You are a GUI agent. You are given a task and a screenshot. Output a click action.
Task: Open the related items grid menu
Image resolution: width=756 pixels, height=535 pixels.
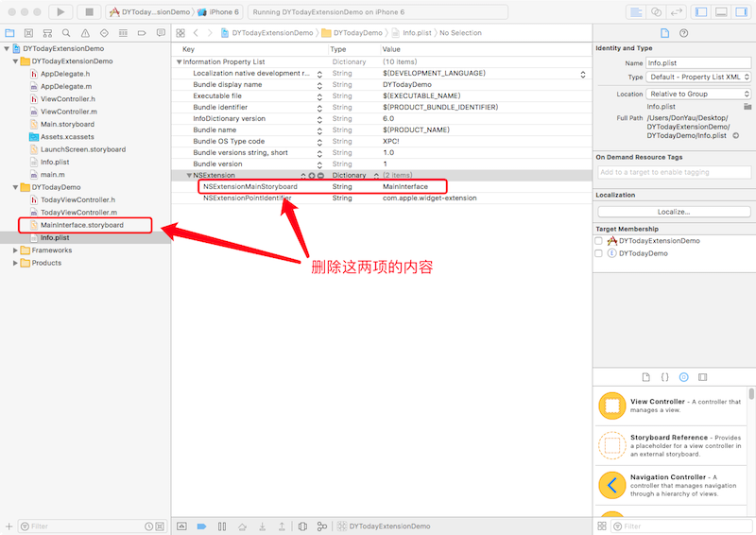point(180,33)
